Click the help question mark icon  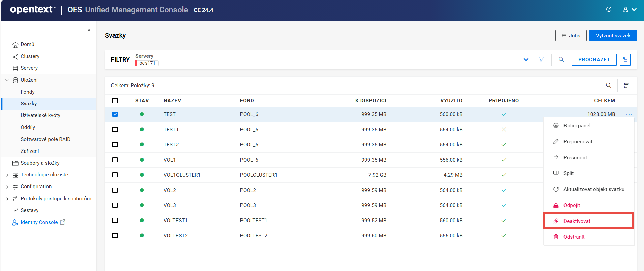609,9
